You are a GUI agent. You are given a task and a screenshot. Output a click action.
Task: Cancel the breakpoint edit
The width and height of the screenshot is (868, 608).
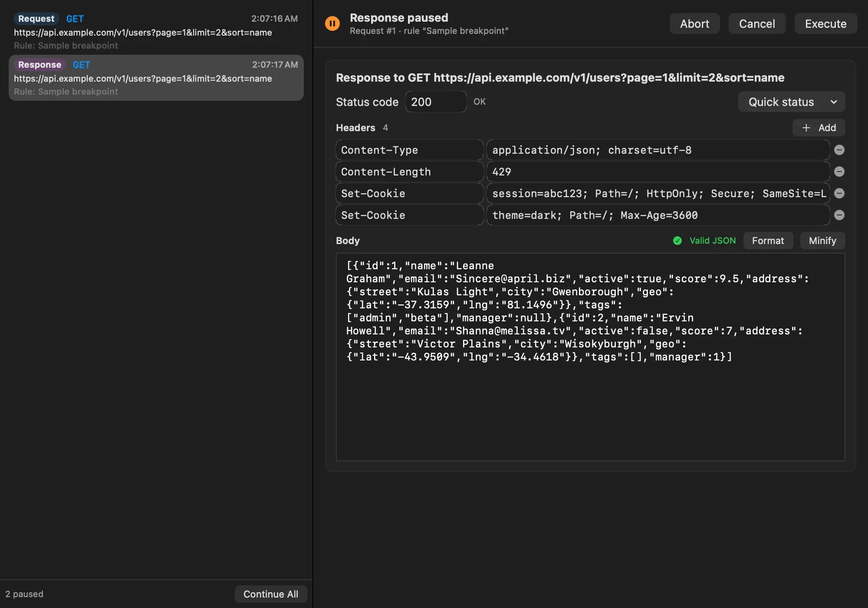coord(757,23)
